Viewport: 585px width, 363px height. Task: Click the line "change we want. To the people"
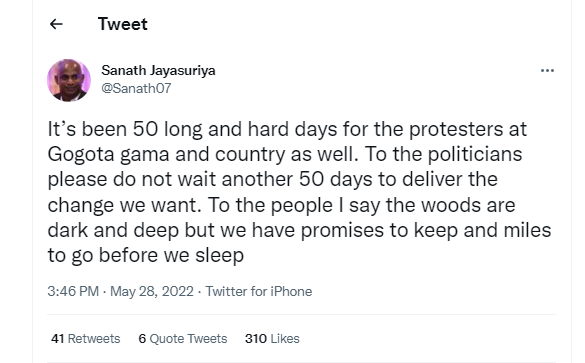(x=281, y=205)
